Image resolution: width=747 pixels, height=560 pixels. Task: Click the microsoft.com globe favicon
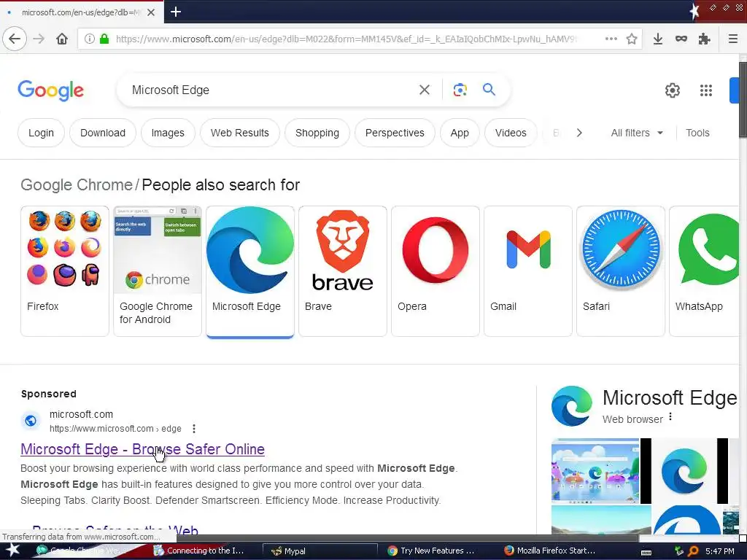click(x=31, y=421)
